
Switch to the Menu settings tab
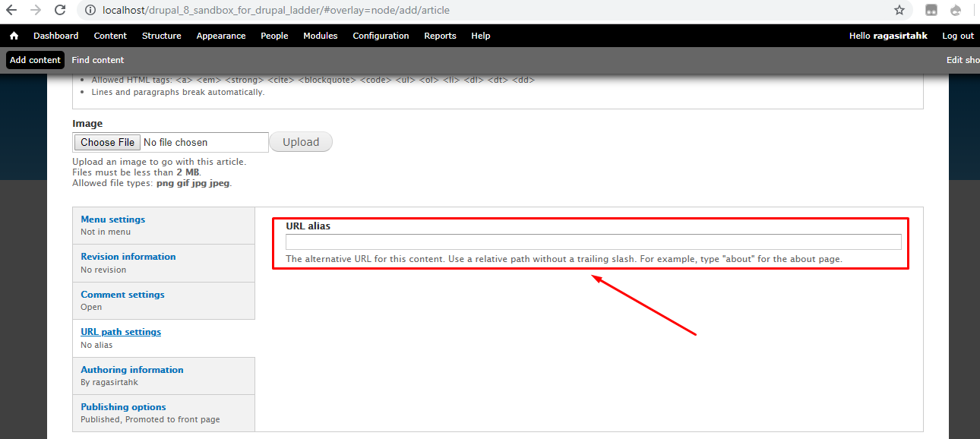112,219
